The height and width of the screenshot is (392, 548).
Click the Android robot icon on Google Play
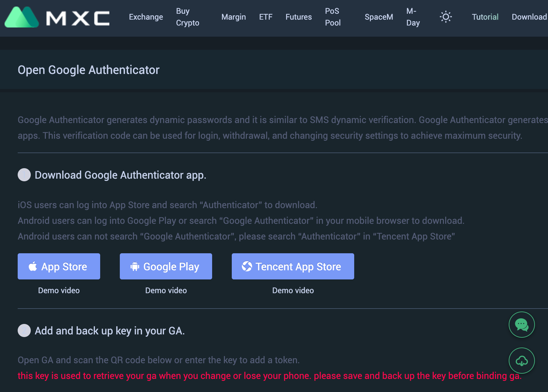pos(135,266)
